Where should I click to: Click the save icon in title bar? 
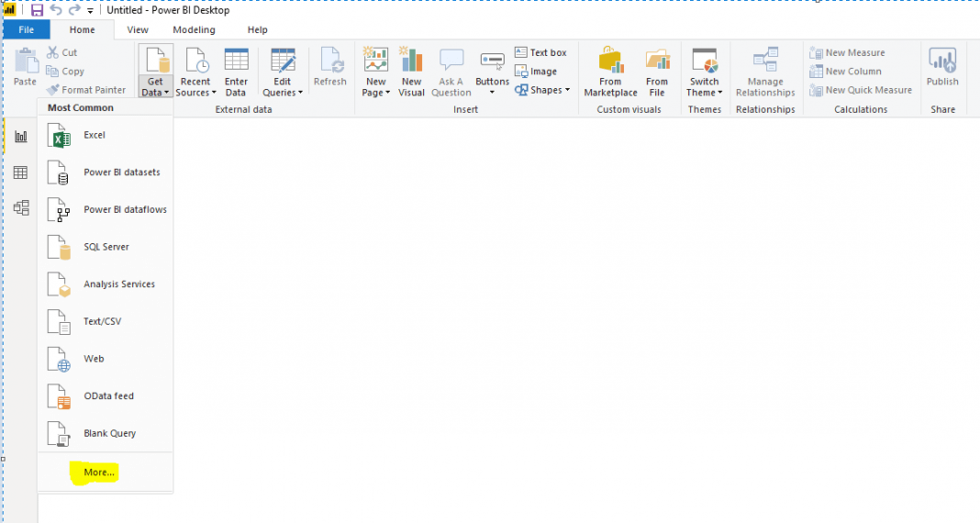[37, 10]
